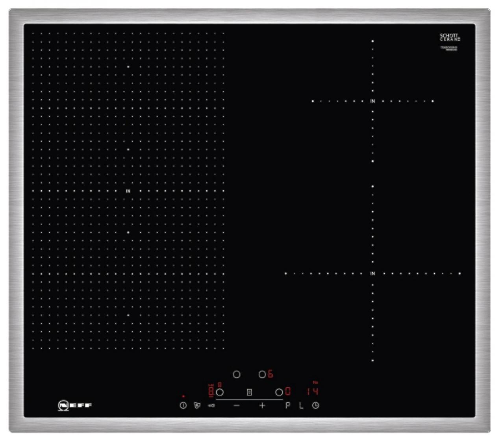Tap the red power level 8 display
Screen dimensions: 504x444
coord(211,390)
